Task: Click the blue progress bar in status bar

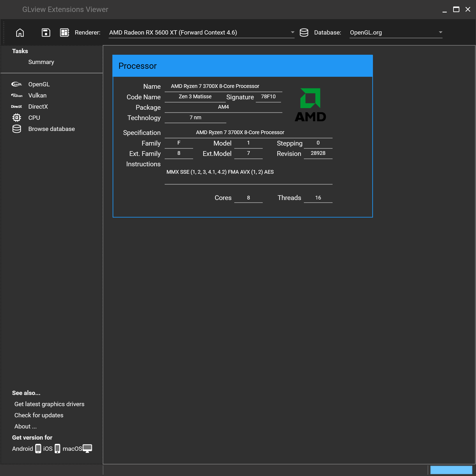Action: point(451,470)
